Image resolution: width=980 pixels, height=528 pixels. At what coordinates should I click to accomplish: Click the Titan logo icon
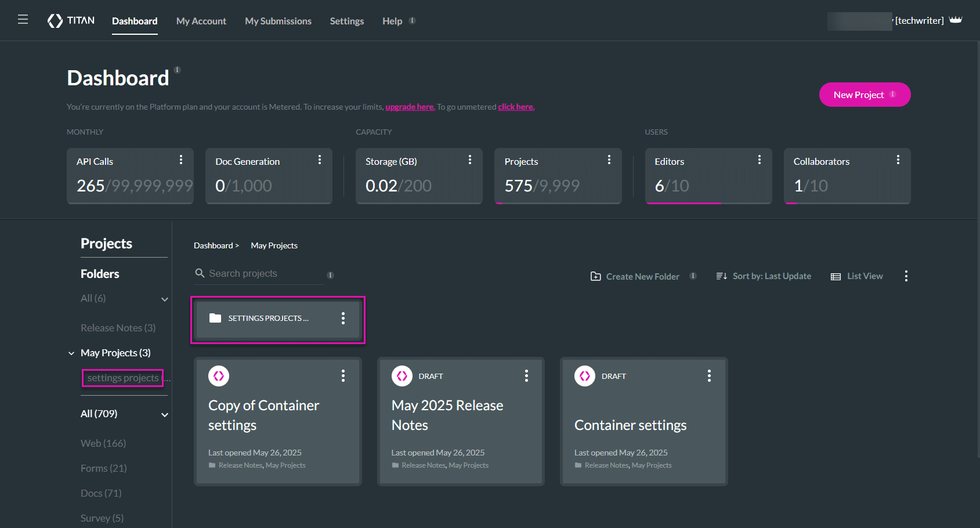(x=55, y=21)
